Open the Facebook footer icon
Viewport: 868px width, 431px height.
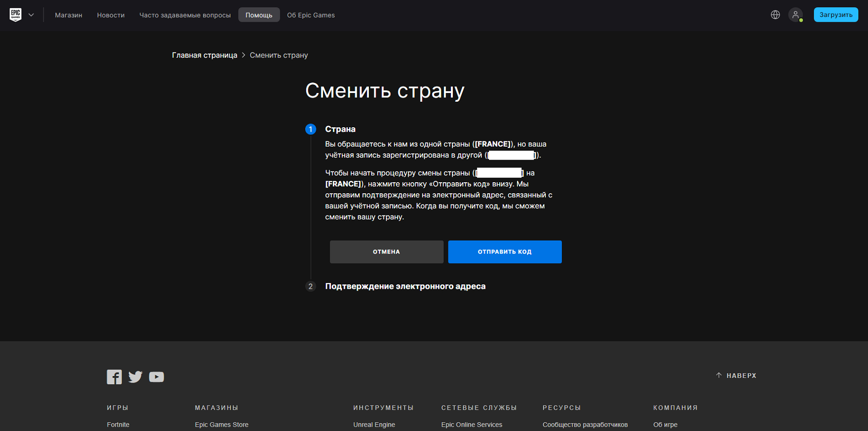(114, 377)
